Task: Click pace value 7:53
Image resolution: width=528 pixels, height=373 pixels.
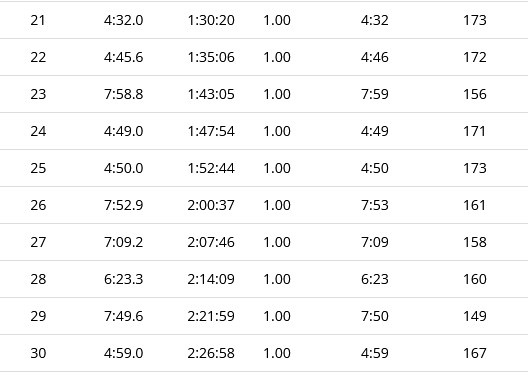Action: tap(375, 205)
